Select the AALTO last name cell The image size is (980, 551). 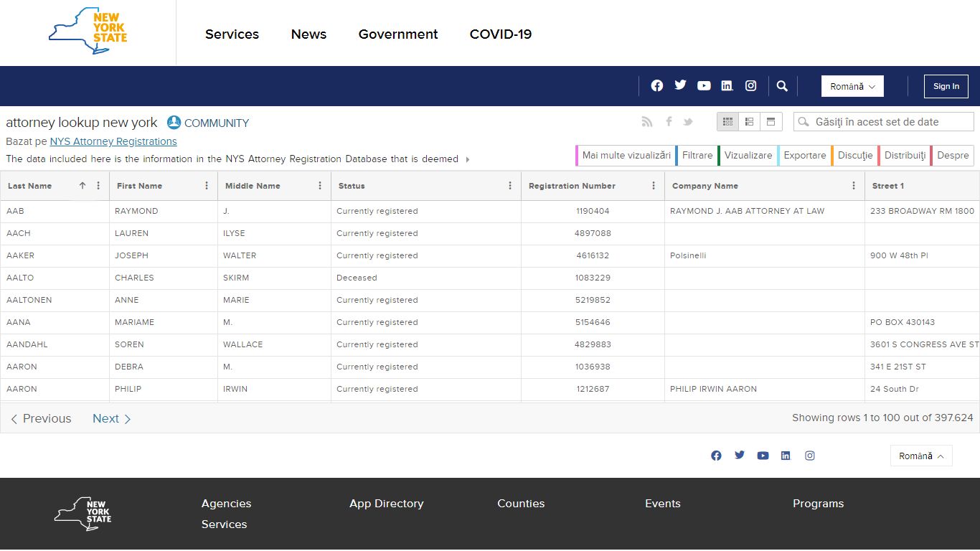coord(55,278)
